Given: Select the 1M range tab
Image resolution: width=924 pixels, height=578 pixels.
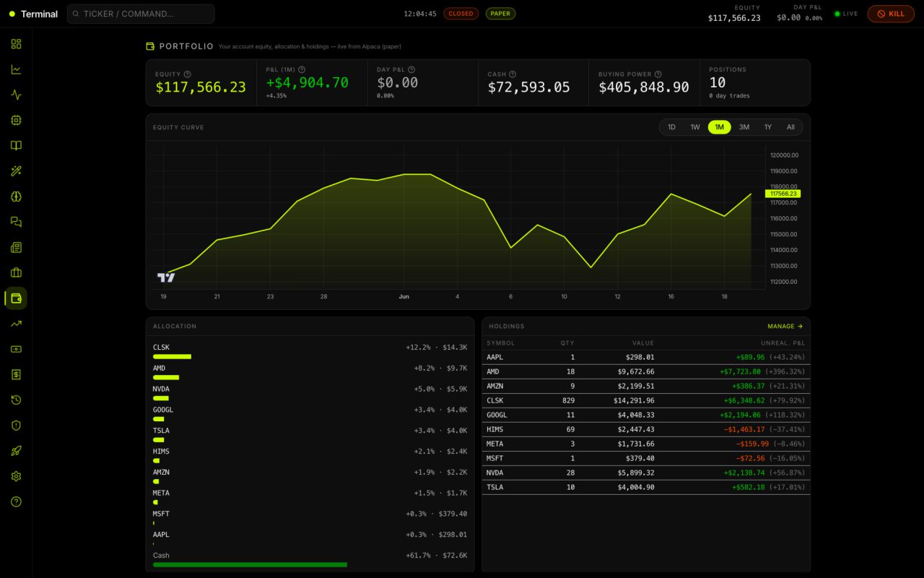Looking at the screenshot, I should (x=719, y=127).
